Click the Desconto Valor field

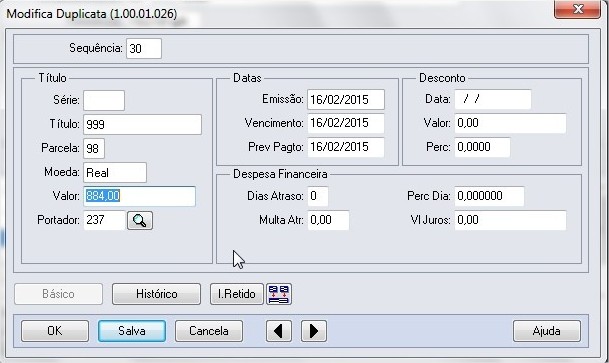(x=510, y=123)
